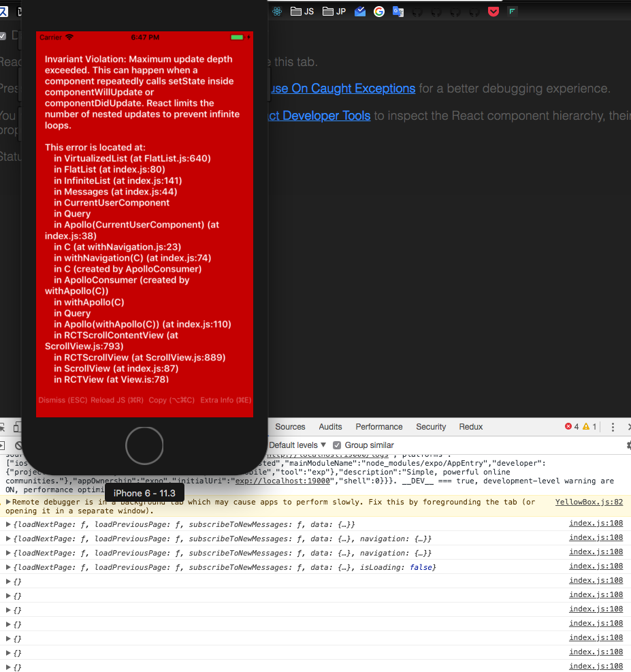Open the Google Translate bookmark icon
Screen dimensions: 631x672
coord(398,12)
